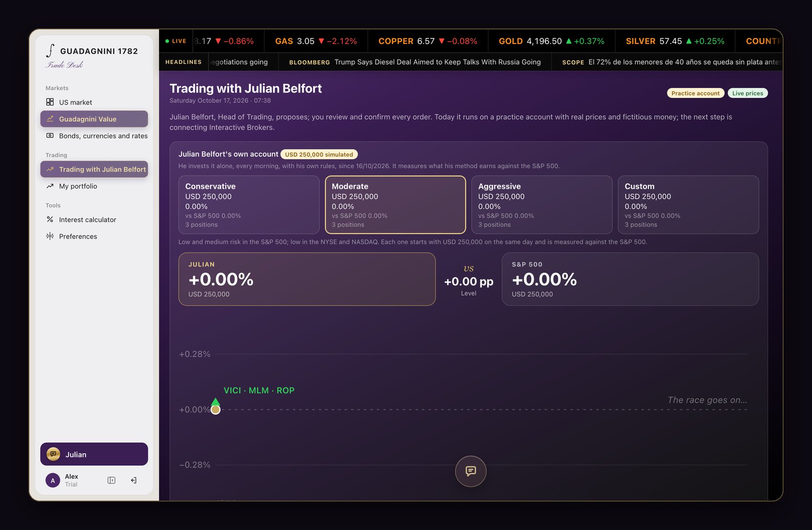Open the SCOPE headline about menores de 40

pos(671,62)
